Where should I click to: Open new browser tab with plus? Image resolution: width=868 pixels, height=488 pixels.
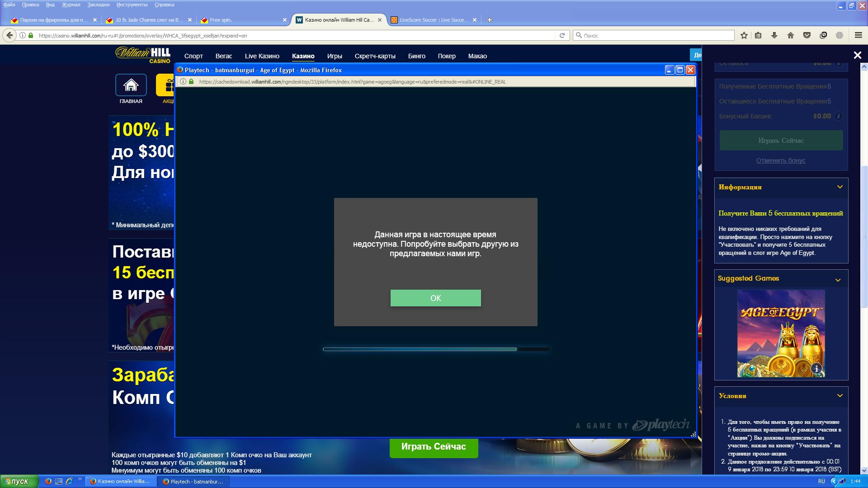tap(489, 20)
